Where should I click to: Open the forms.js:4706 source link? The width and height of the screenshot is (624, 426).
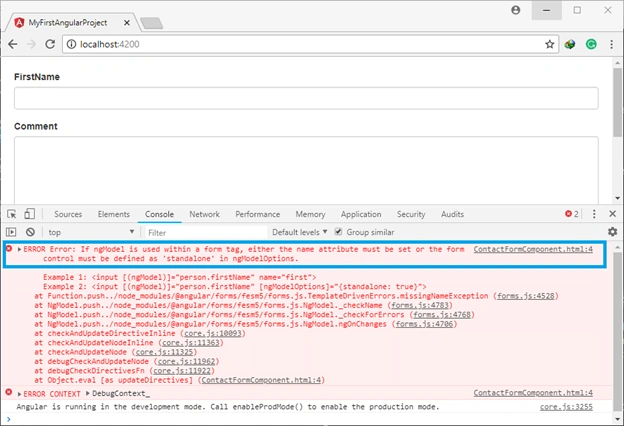424,324
